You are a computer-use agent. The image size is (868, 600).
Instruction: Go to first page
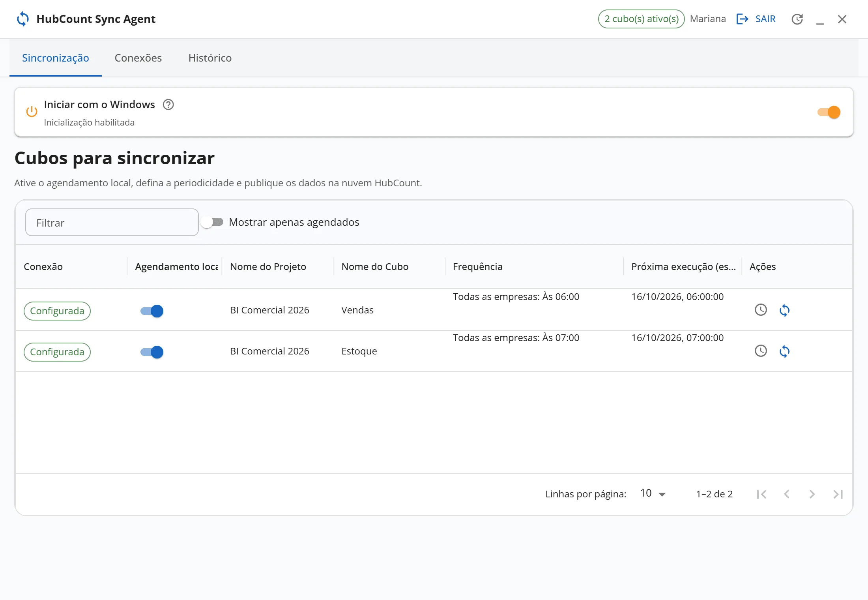click(761, 494)
